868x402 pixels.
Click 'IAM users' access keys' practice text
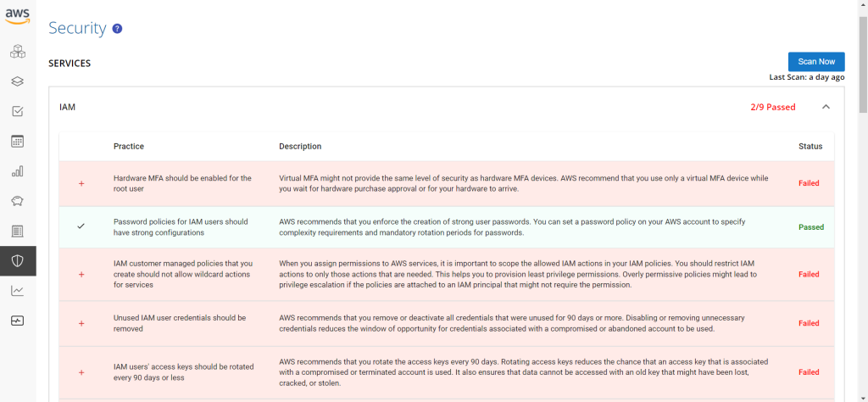pos(184,372)
